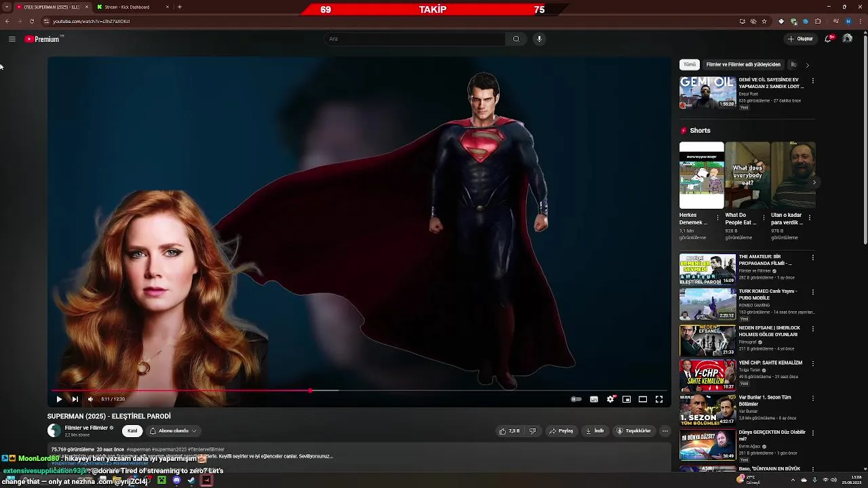Screen dimensions: 868x488
Task: Open 'Herkes Denemek' short thumbnail
Action: point(701,175)
